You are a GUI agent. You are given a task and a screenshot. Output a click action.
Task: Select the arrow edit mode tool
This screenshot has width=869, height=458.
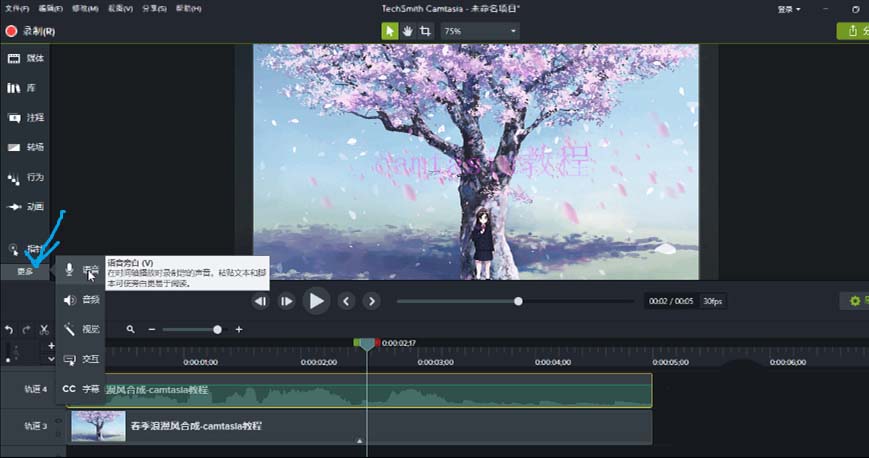tap(390, 31)
